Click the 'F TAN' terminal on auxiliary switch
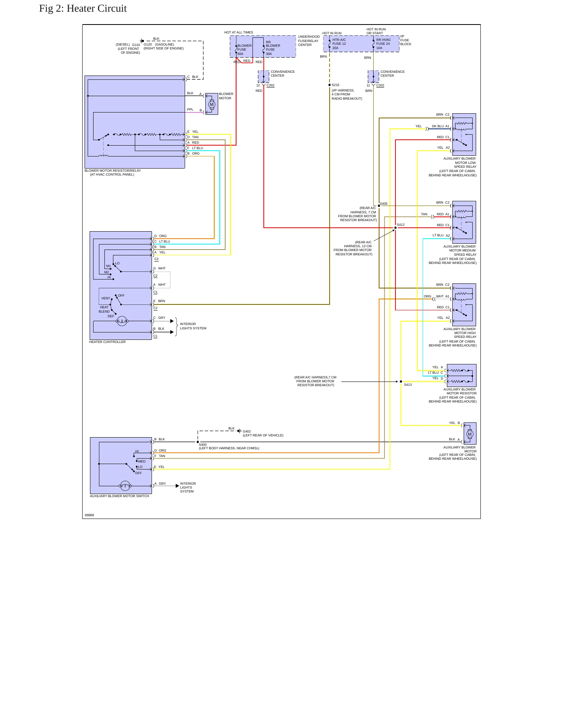Screen dimensions: 563x728 pos(159,456)
